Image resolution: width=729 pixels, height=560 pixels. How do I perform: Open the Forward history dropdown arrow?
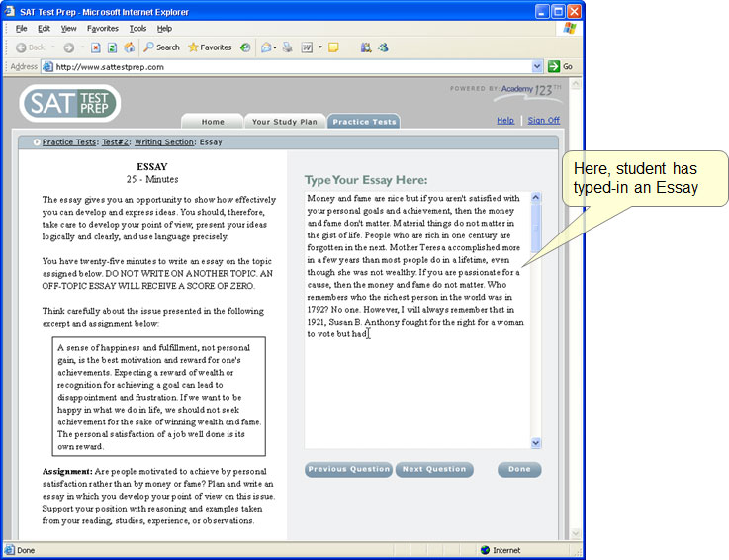82,47
